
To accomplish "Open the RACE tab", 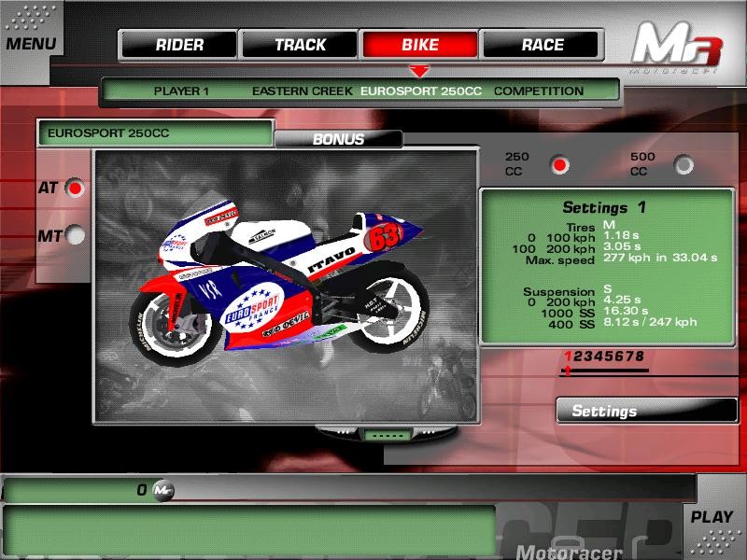I will [x=542, y=45].
